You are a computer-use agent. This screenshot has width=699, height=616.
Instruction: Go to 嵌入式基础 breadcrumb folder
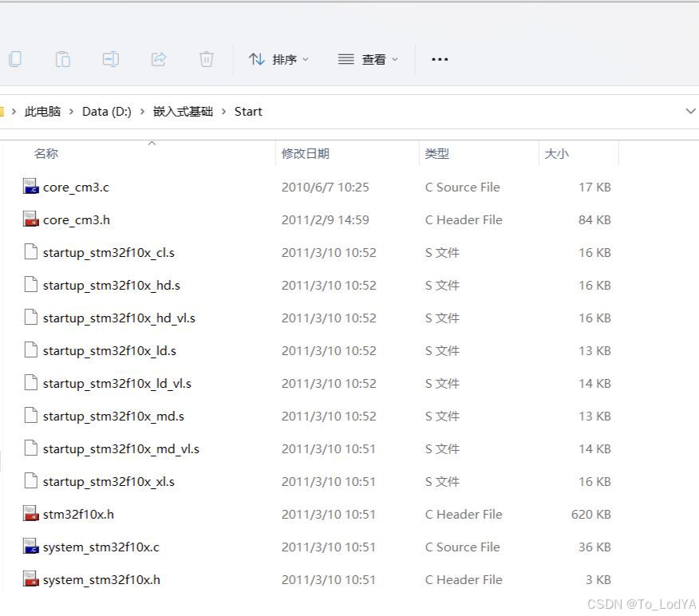coord(183,112)
